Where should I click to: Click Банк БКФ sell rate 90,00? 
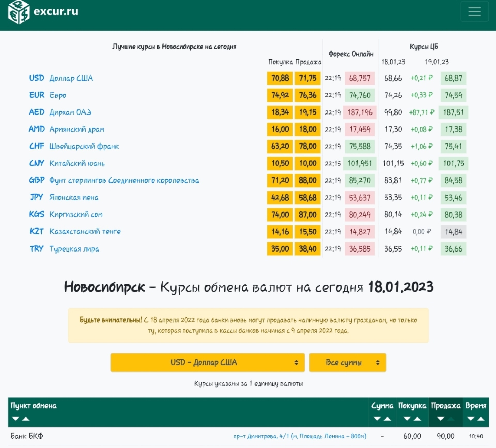[446, 436]
